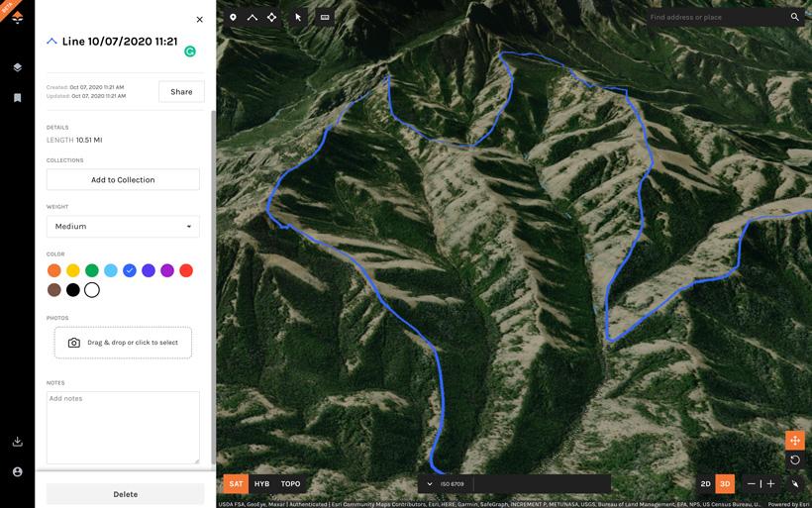812x508 pixels.
Task: Select the add waypoint tool
Action: 233,17
